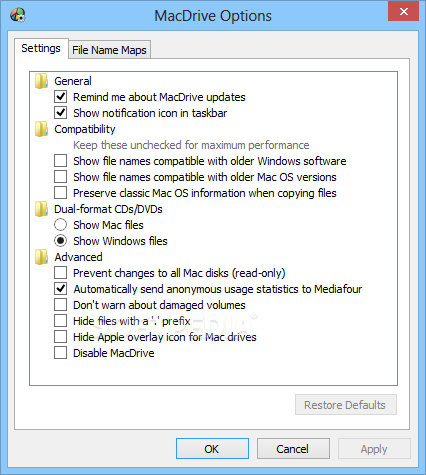Image resolution: width=426 pixels, height=475 pixels.
Task: Select the Show Mac files radio button
Action: point(60,225)
